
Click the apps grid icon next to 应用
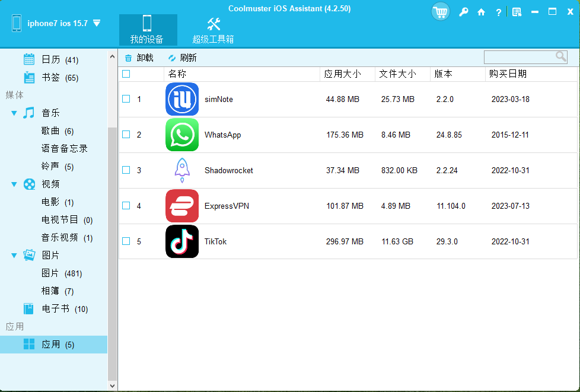pyautogui.click(x=29, y=345)
